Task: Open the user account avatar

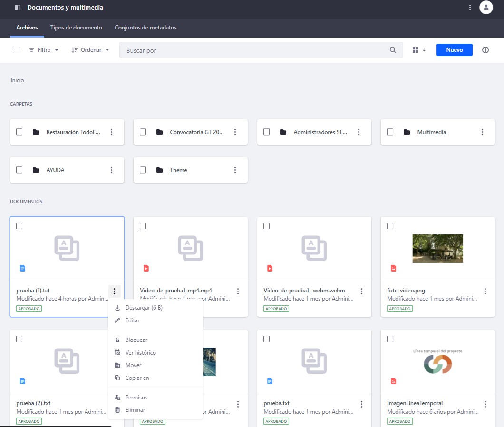Action: (486, 8)
